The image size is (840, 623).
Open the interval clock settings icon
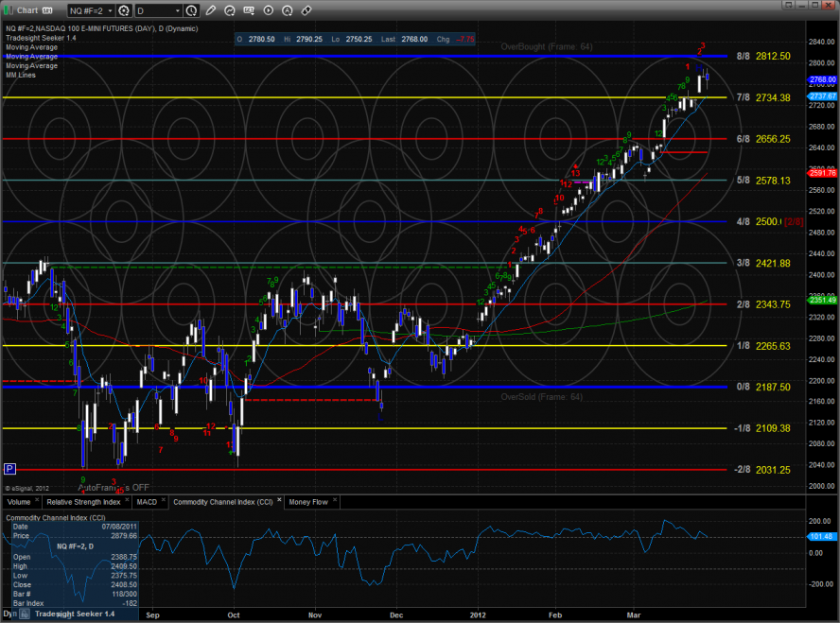coord(188,10)
